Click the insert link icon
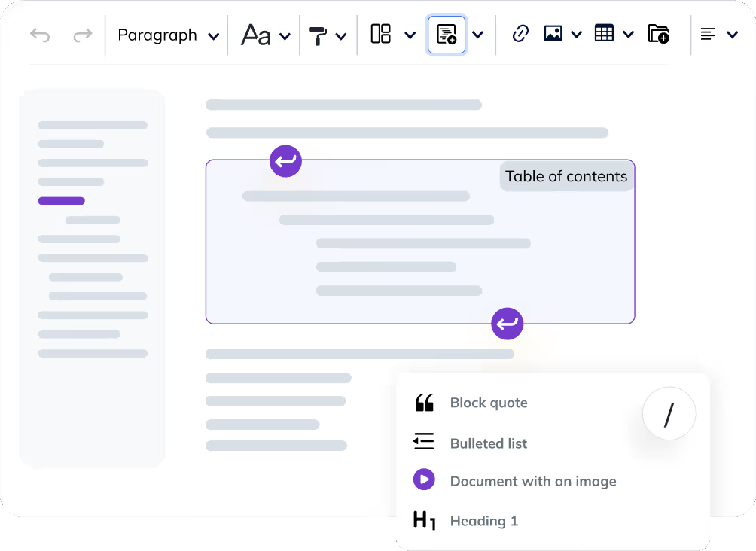 [519, 34]
